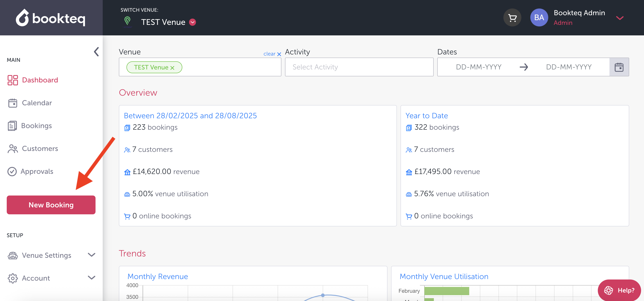Click the BA user avatar
This screenshot has width=644, height=301.
(539, 18)
